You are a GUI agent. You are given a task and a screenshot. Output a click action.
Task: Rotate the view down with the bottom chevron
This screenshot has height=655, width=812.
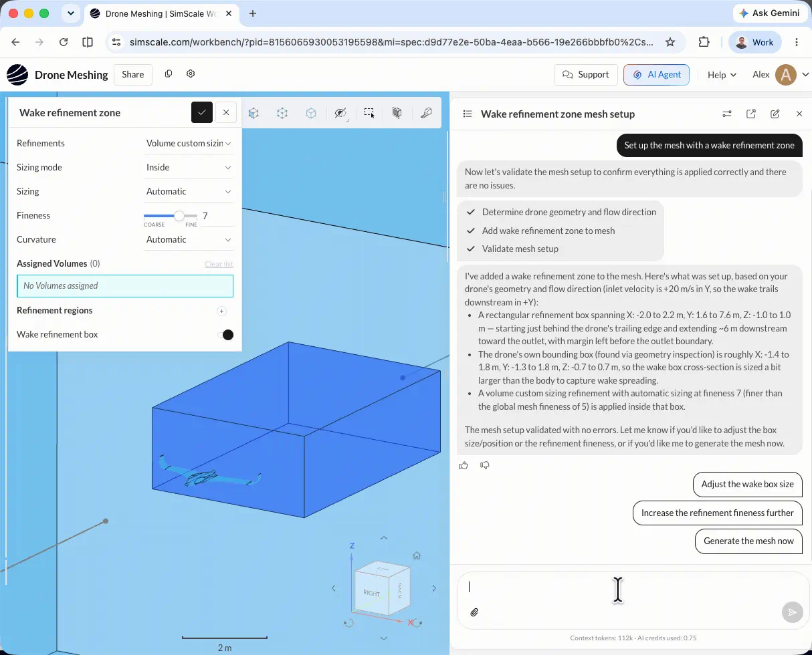[384, 638]
